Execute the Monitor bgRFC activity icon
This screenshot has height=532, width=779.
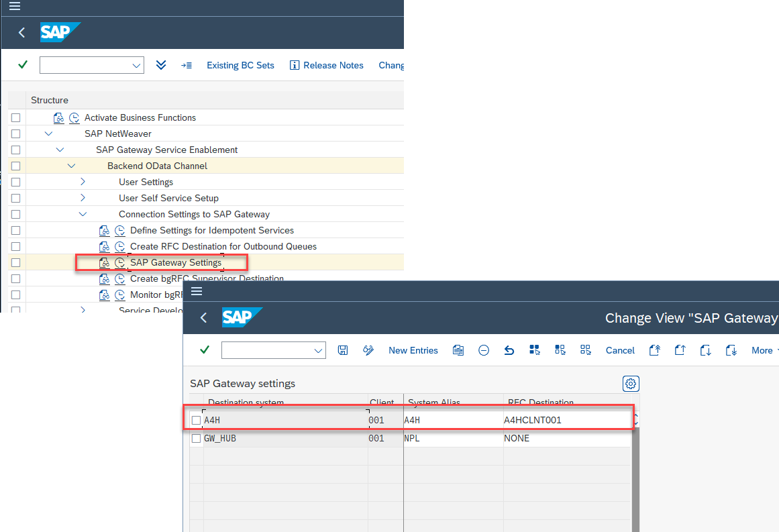(x=119, y=295)
